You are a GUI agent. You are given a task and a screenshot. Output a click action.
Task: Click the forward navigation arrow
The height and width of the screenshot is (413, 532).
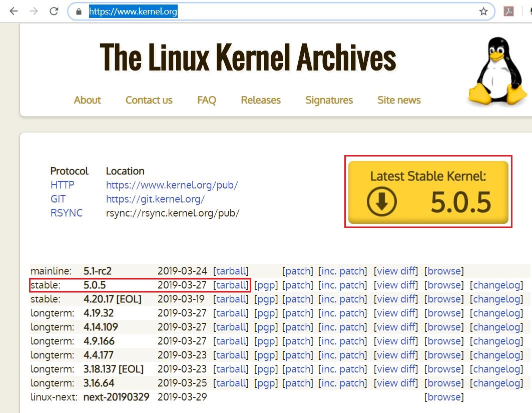pyautogui.click(x=33, y=10)
